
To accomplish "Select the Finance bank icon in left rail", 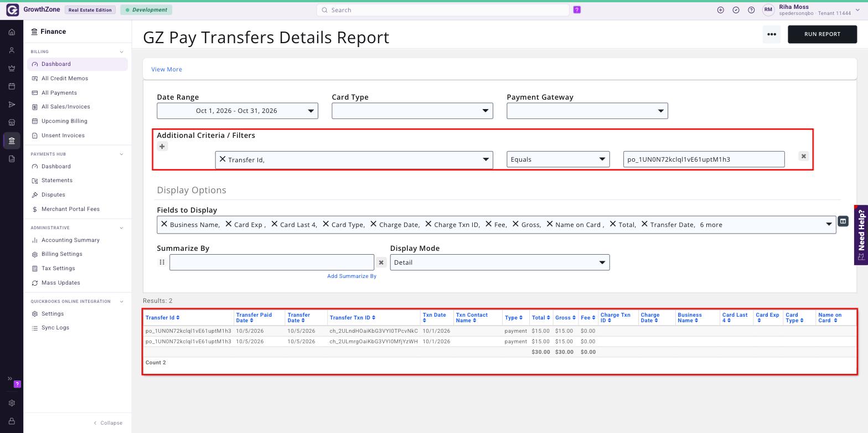I will click(x=12, y=141).
